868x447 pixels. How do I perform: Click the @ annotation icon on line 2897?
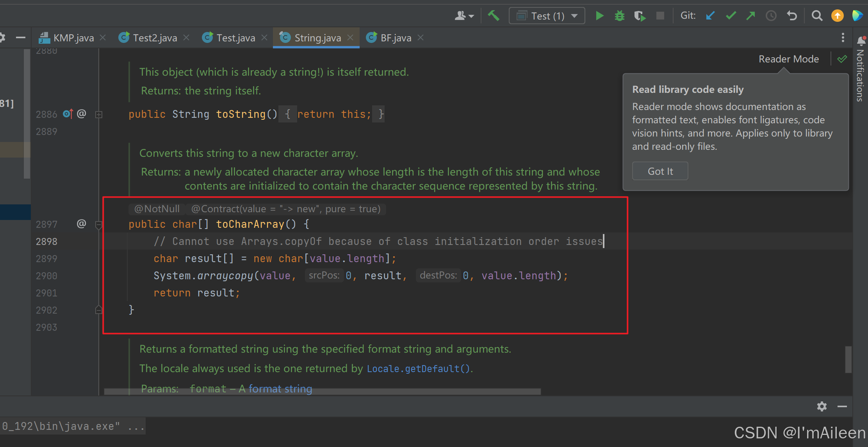coord(81,223)
